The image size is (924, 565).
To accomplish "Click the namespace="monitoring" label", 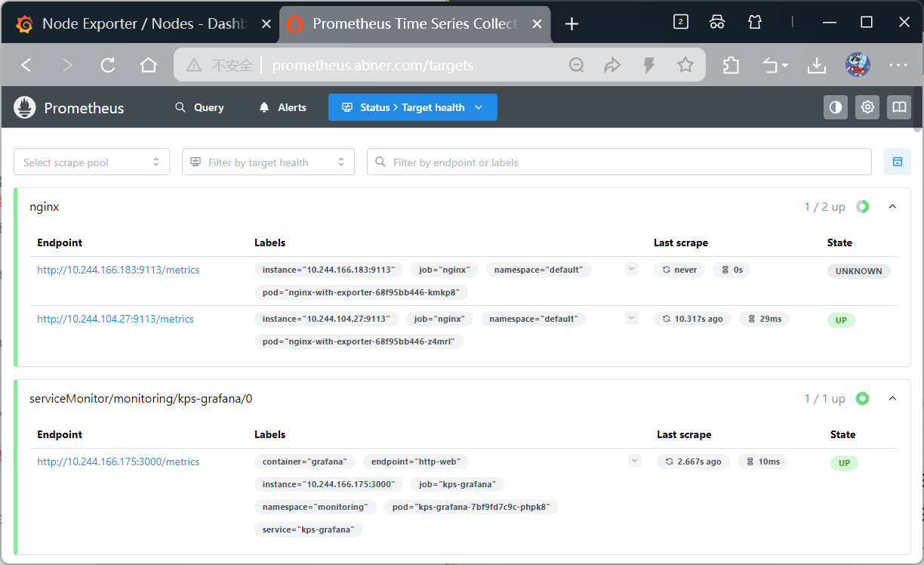I will click(x=316, y=507).
